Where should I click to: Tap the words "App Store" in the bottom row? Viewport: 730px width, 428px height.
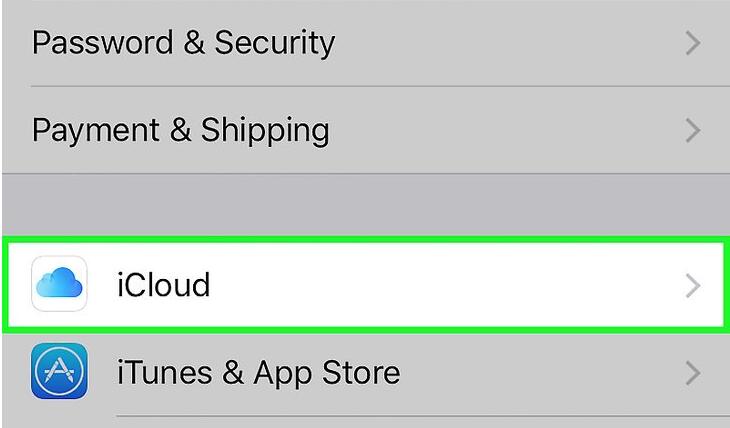(325, 373)
